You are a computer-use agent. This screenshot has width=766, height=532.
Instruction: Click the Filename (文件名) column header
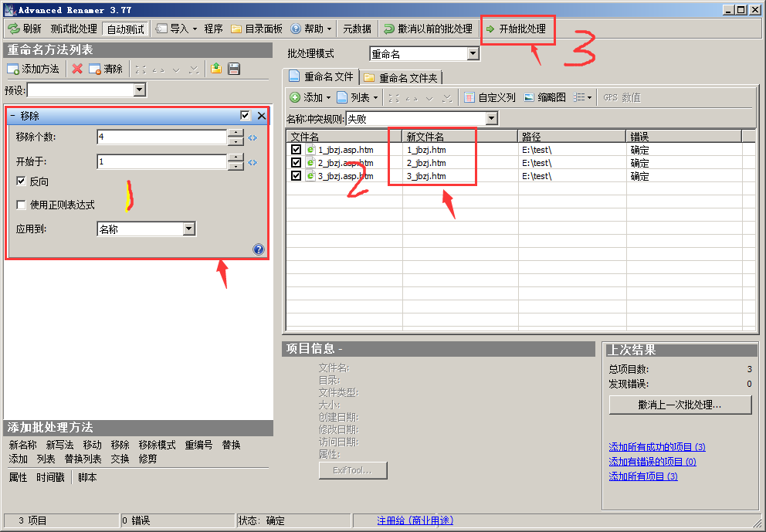(344, 137)
